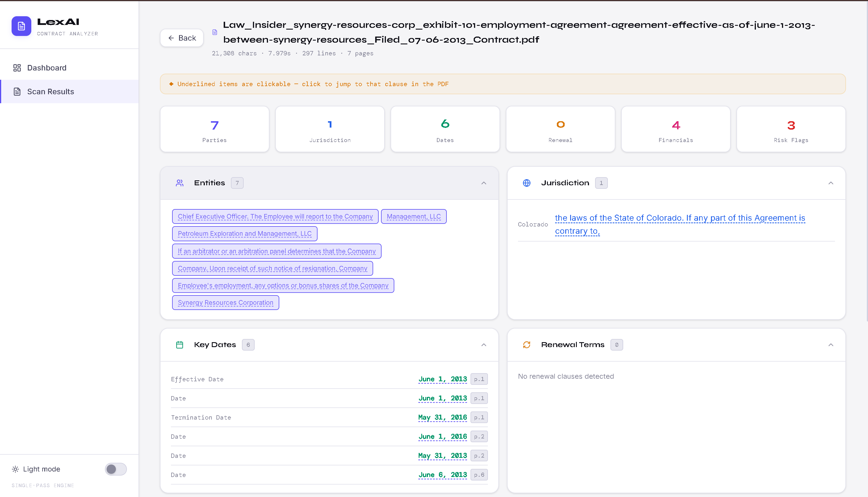Click the PDF file icon beside the title

pos(215,32)
